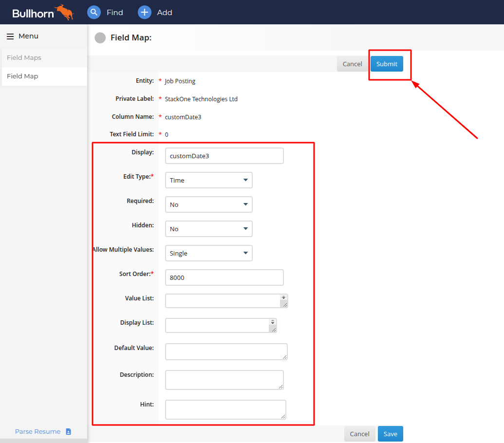Click the top Cancel button
The height and width of the screenshot is (443, 504).
click(352, 64)
